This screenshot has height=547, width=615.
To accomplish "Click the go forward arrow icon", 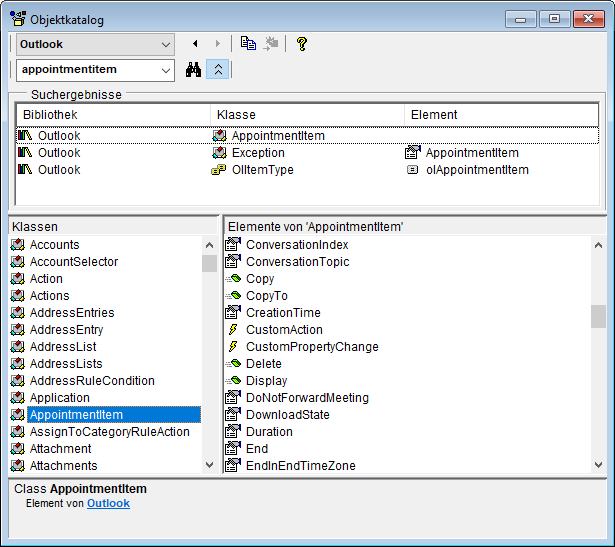I will [218, 44].
